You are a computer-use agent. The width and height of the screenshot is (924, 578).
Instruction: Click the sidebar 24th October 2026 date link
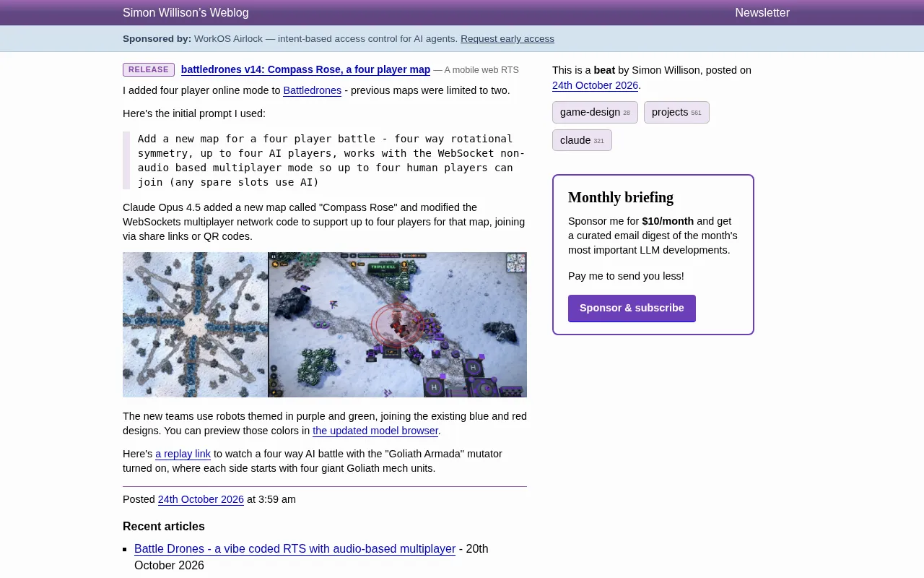tap(595, 86)
